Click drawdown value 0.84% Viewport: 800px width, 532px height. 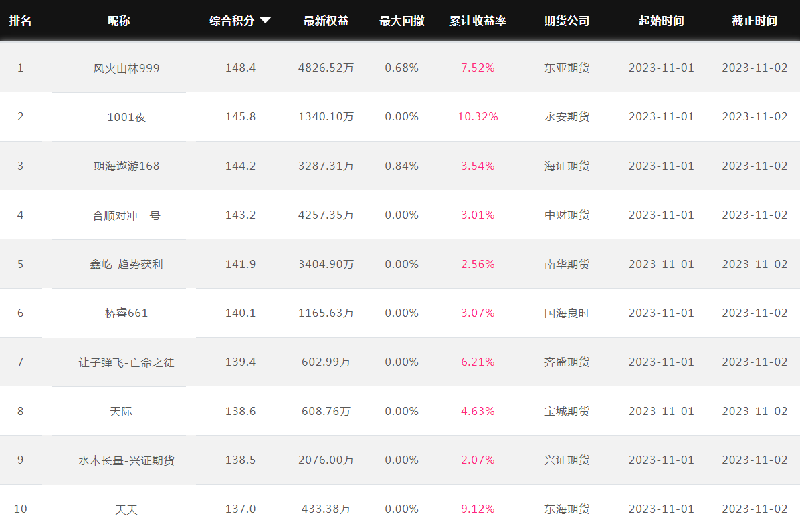point(401,166)
